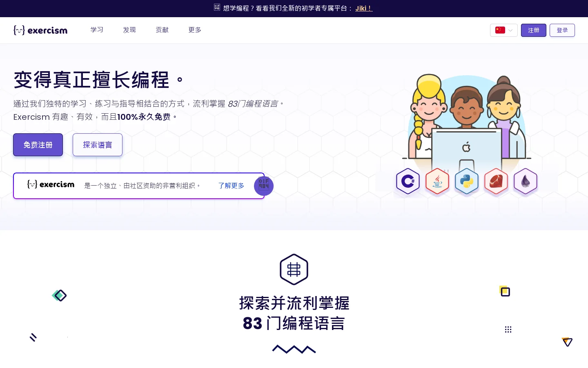Click the small icon before 想学编程 in top banner
The image size is (588, 368).
[x=217, y=7]
